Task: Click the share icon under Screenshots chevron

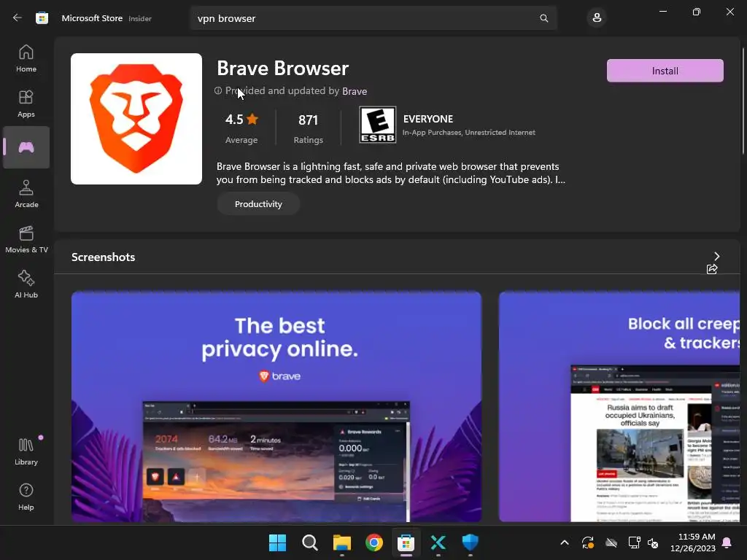Action: tap(712, 269)
